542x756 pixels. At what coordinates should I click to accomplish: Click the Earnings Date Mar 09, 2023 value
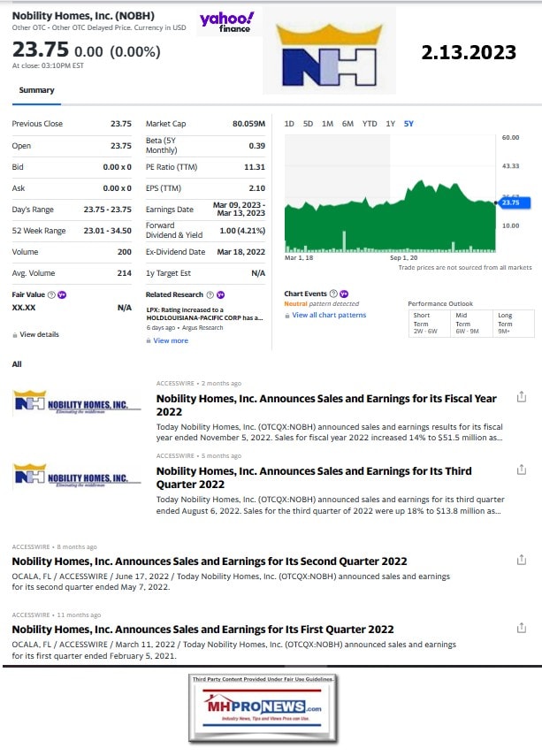coord(240,209)
